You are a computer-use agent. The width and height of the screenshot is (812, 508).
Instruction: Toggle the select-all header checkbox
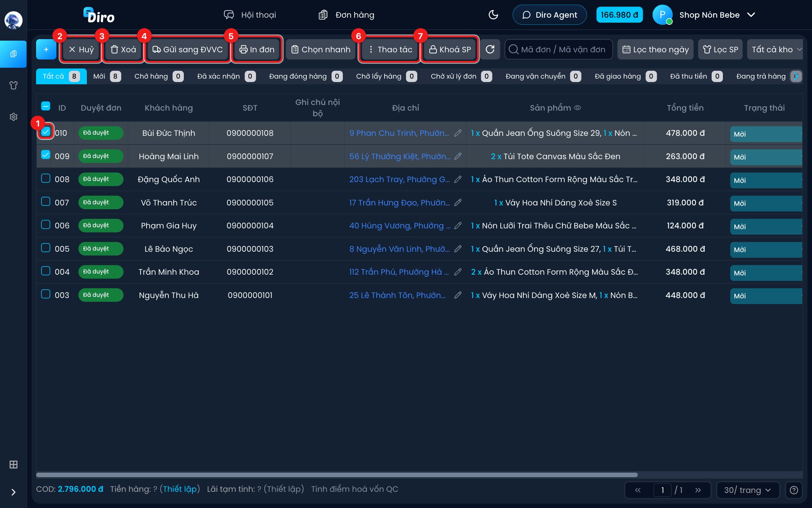(45, 106)
